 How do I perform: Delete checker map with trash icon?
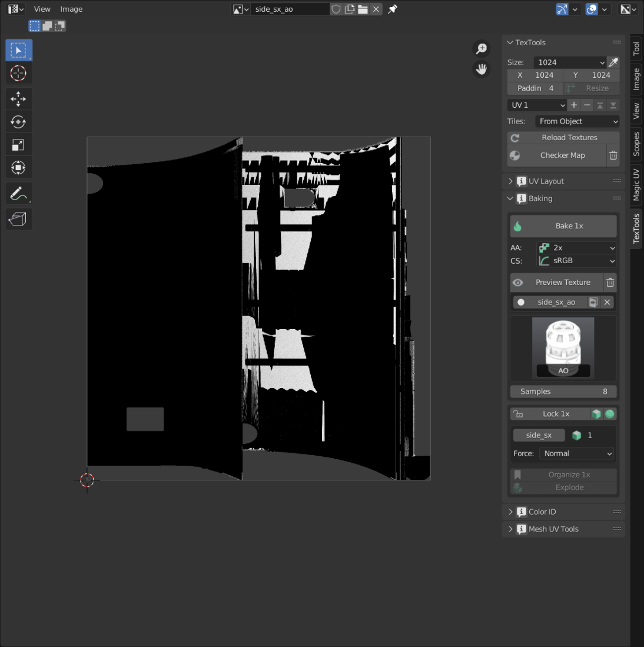[x=613, y=155]
